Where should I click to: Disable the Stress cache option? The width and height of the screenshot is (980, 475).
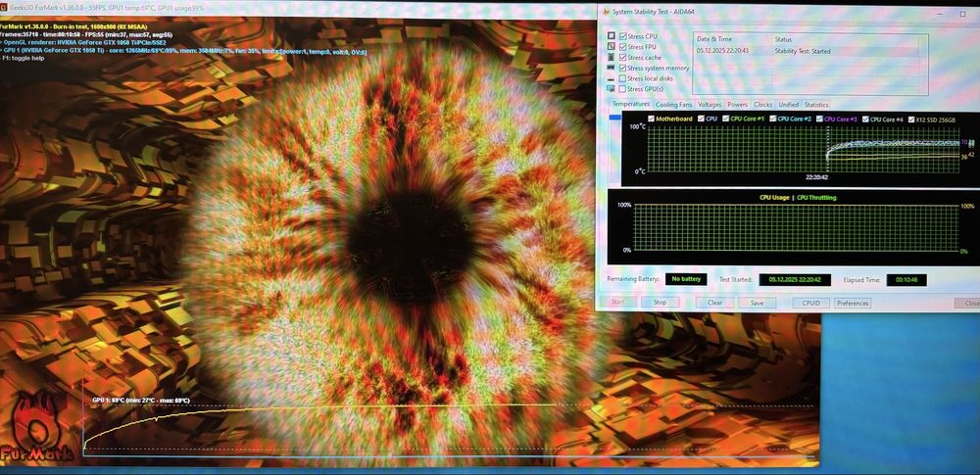[x=622, y=58]
